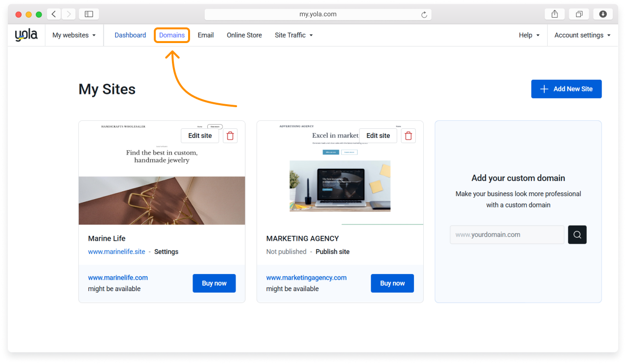Click the Yola logo
Image resolution: width=626 pixels, height=364 pixels.
[x=26, y=35]
